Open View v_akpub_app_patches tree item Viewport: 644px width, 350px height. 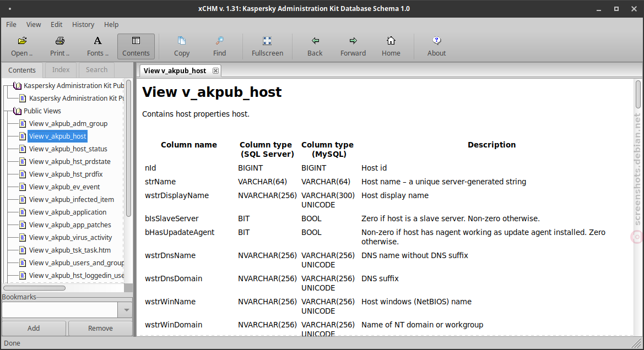(70, 225)
